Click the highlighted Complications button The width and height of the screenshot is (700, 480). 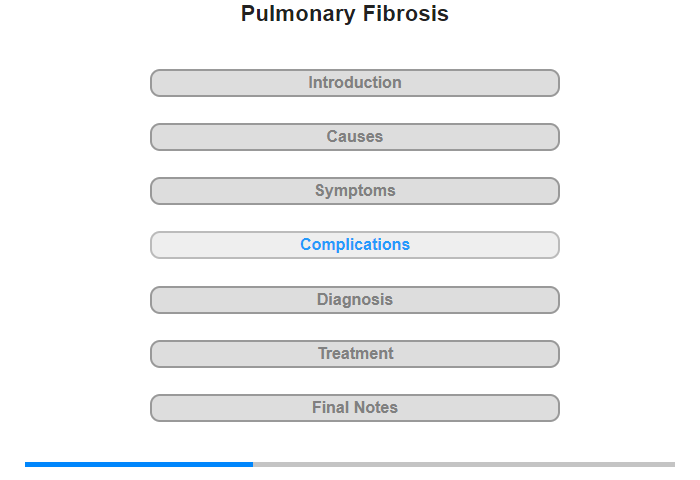(x=354, y=245)
